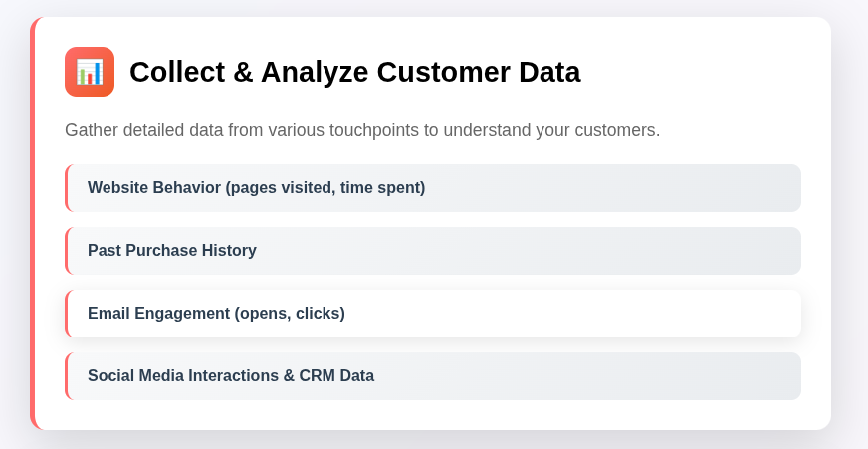
Task: Click red accent bar of Past Purchase History
Action: (x=67, y=251)
